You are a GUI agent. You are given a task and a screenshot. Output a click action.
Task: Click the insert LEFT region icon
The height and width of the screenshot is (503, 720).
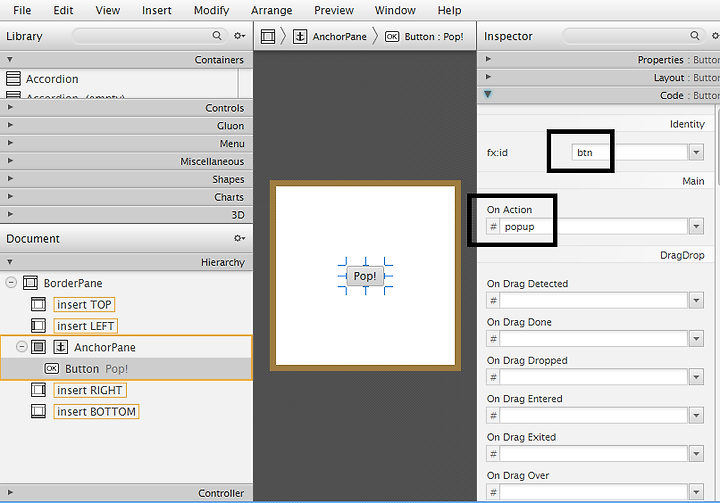(x=39, y=326)
